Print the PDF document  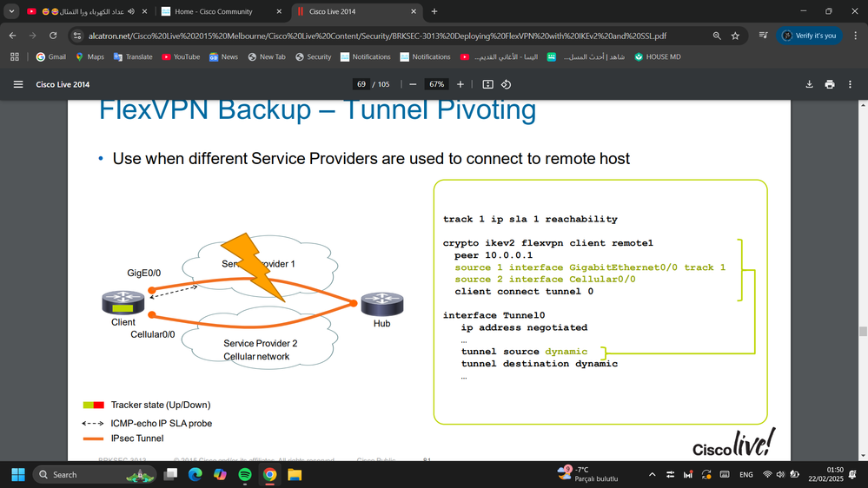click(829, 84)
